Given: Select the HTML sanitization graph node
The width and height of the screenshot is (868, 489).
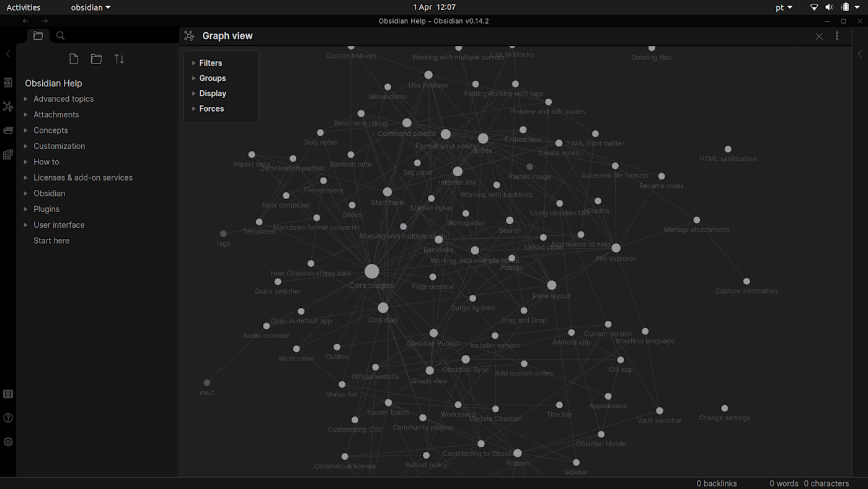Looking at the screenshot, I should pyautogui.click(x=728, y=149).
